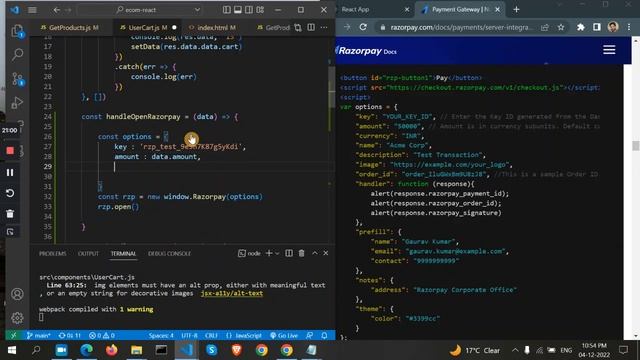Change file encoding via UTF-8

189,336
